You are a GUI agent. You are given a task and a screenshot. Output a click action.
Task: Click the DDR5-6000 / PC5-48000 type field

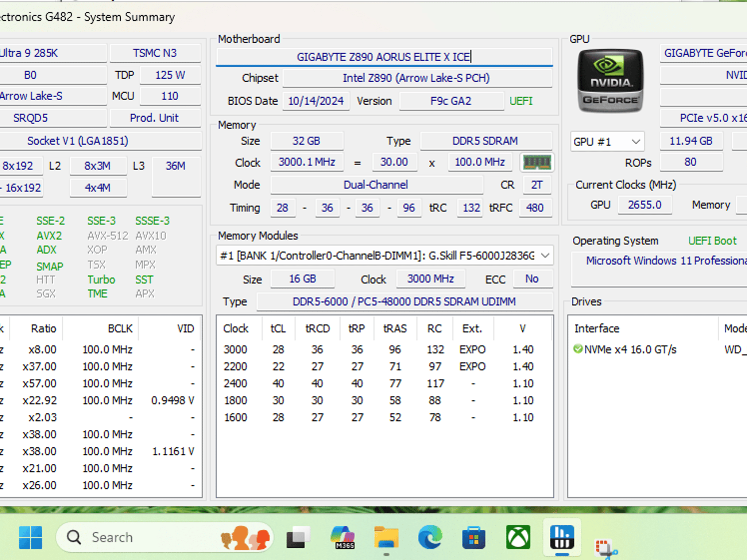click(x=405, y=302)
